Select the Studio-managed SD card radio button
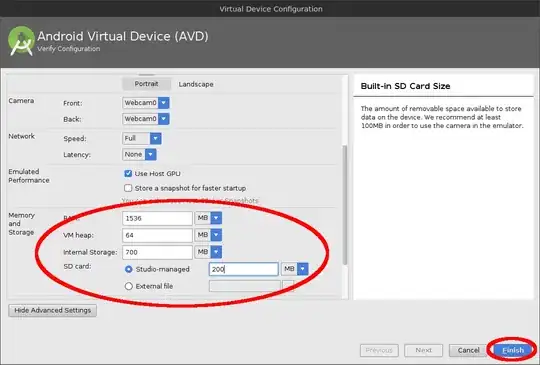The image size is (540, 365). pyautogui.click(x=128, y=269)
